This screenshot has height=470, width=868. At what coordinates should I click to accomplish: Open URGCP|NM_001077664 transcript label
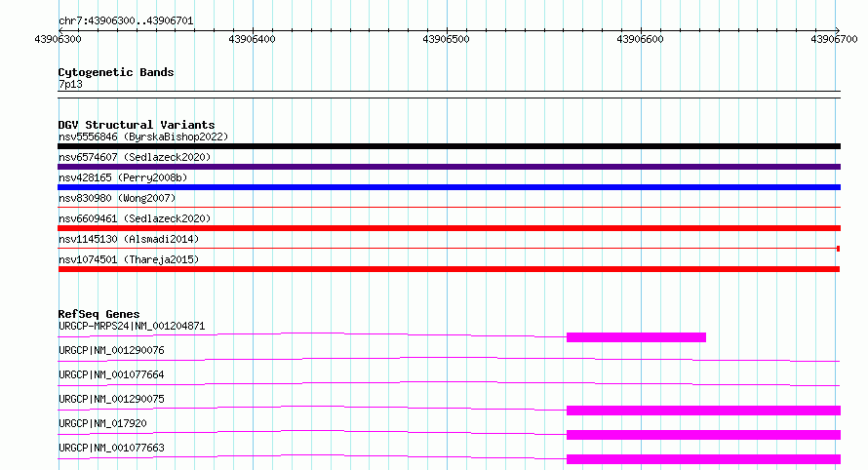tap(111, 374)
